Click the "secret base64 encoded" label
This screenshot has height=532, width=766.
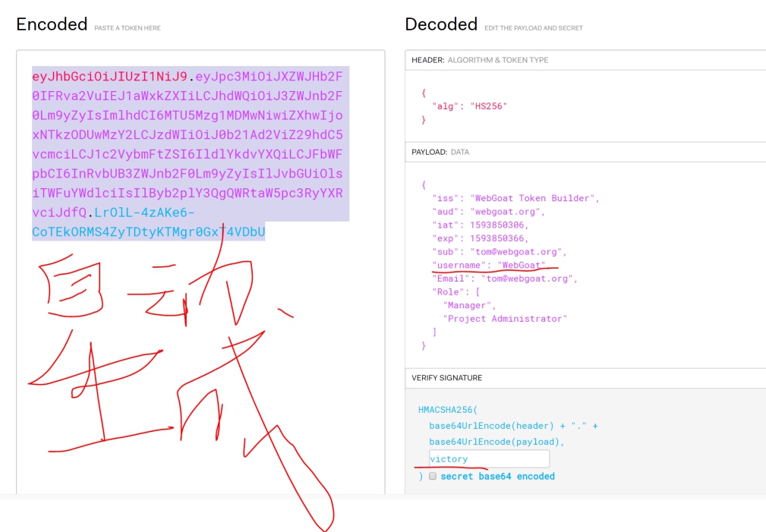(x=497, y=477)
